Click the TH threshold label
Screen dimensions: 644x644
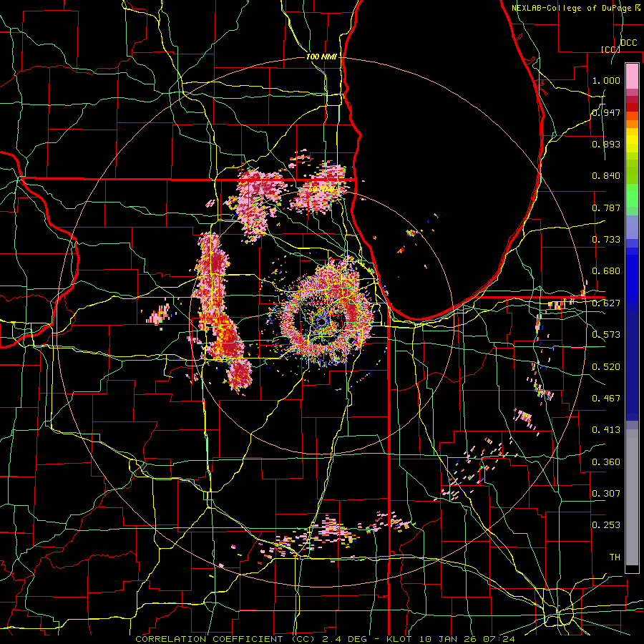(615, 557)
